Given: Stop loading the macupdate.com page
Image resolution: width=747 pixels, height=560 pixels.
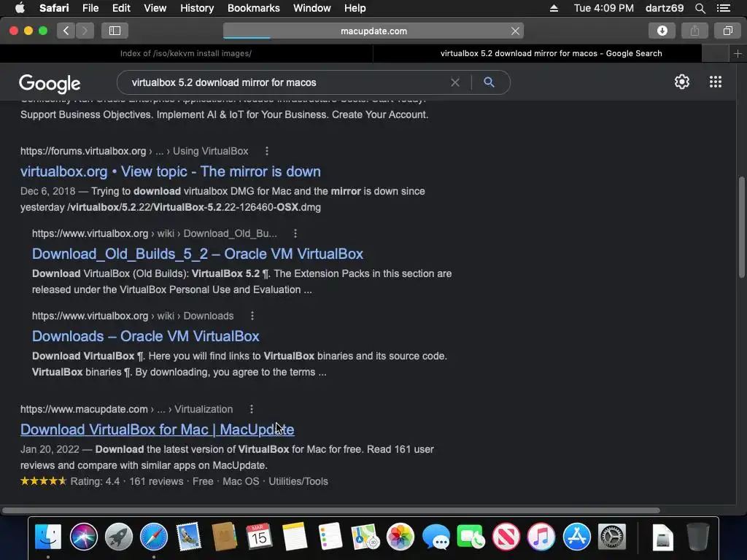Looking at the screenshot, I should click(x=515, y=31).
